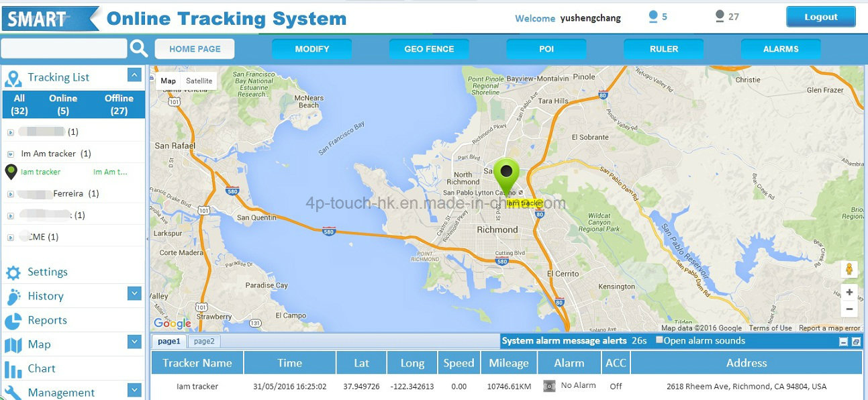This screenshot has width=868, height=400.
Task: Click the Tracker Name column header
Action: 197,363
